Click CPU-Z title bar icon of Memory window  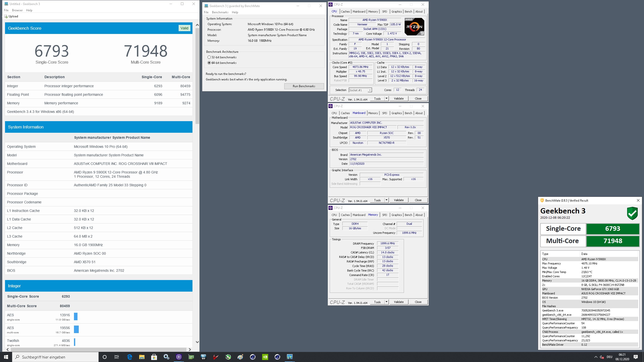pyautogui.click(x=331, y=208)
